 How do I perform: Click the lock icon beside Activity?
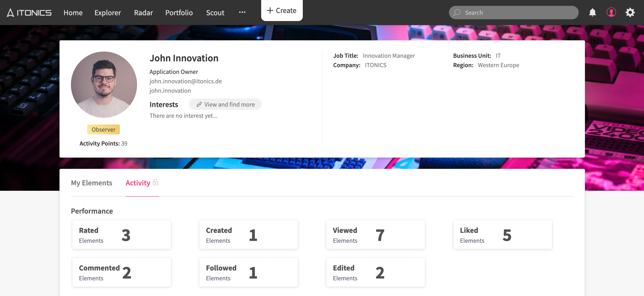155,182
